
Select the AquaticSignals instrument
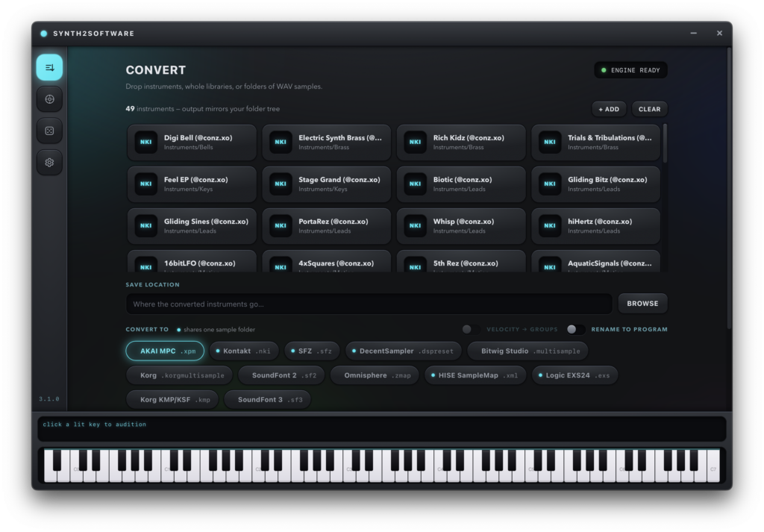pyautogui.click(x=595, y=262)
